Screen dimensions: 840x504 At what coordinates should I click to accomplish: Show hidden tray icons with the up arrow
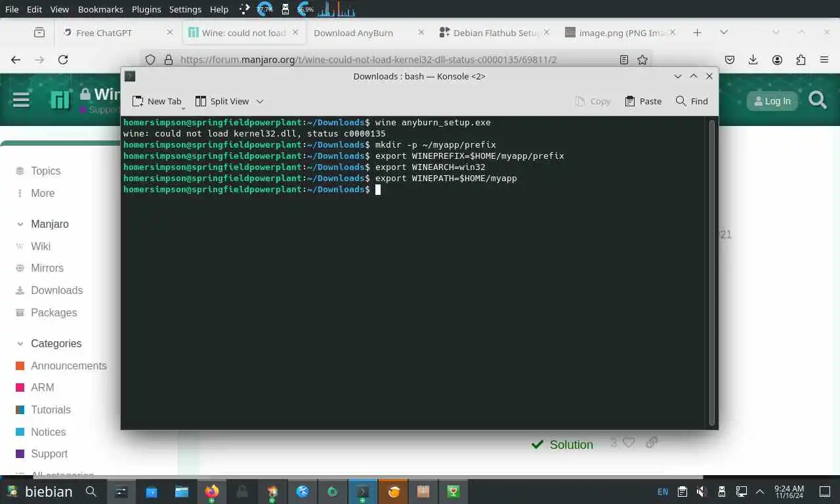point(761,492)
